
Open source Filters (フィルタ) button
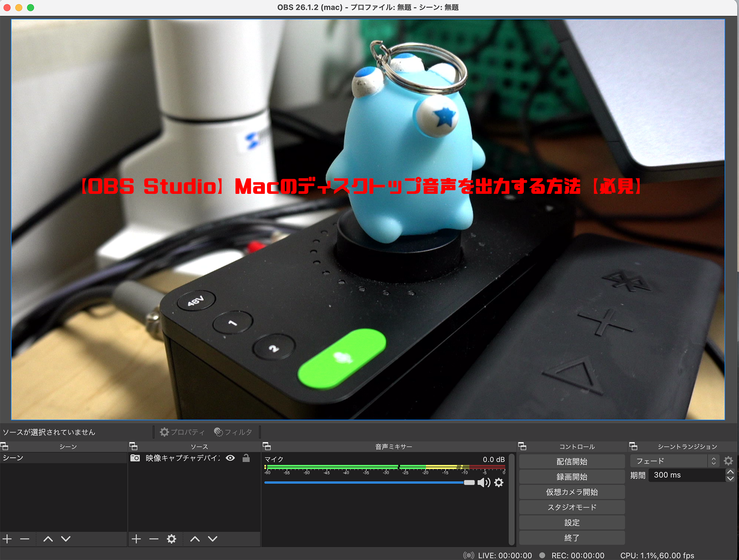point(233,432)
